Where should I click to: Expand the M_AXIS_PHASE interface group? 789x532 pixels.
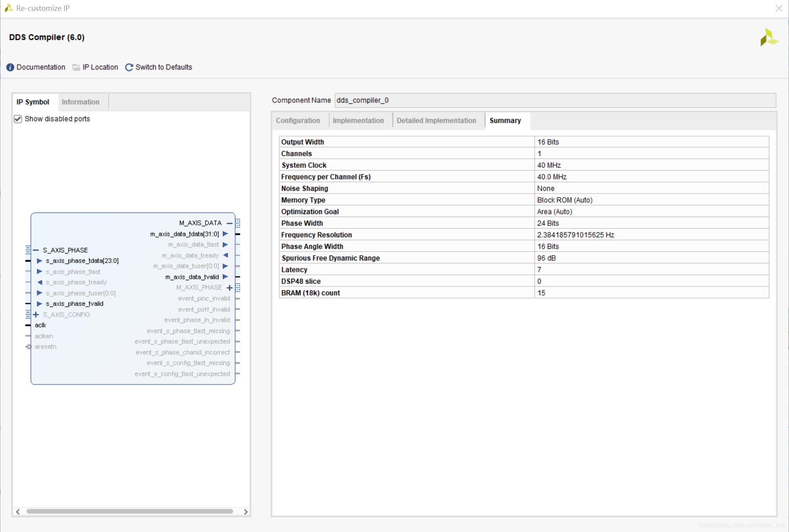(229, 287)
